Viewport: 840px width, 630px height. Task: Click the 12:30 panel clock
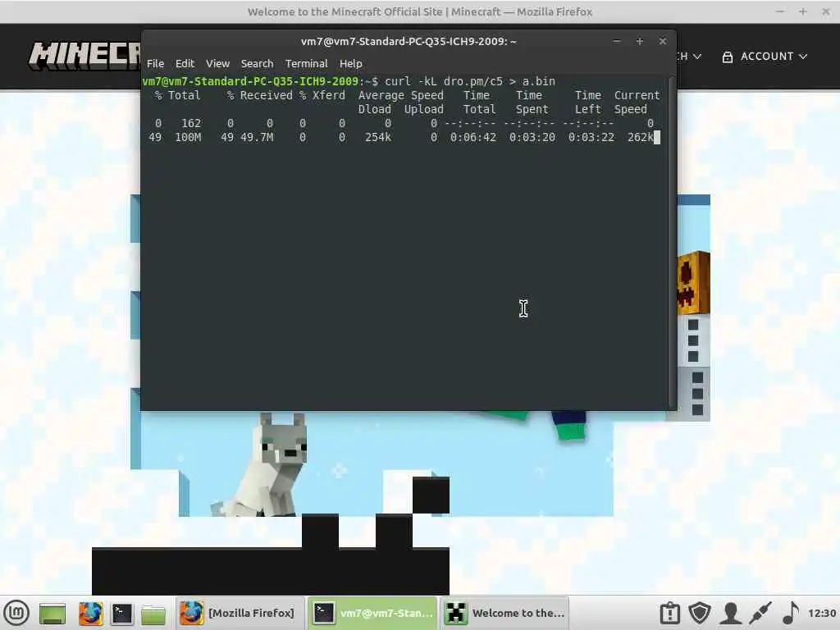(x=822, y=613)
